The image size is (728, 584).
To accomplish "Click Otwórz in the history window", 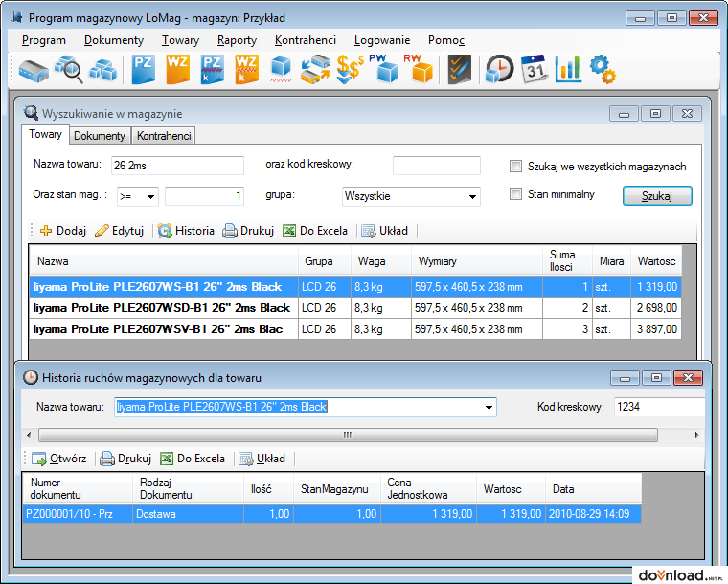I will pos(59,459).
